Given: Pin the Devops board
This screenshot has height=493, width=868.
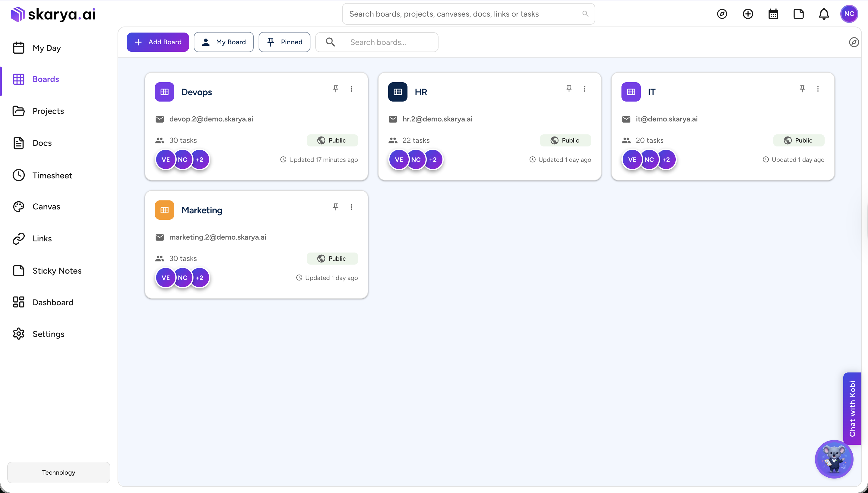Looking at the screenshot, I should [x=335, y=88].
